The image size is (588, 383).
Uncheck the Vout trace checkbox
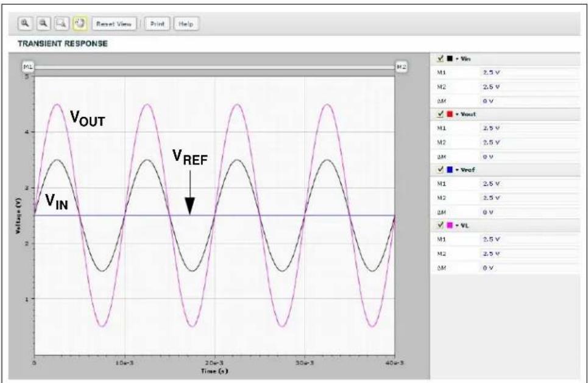441,114
